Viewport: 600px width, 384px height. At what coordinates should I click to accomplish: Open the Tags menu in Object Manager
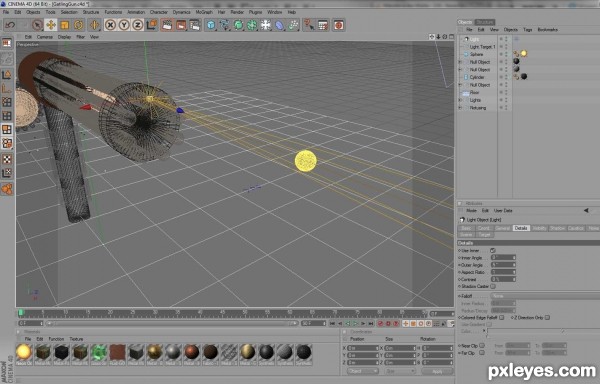pos(528,29)
